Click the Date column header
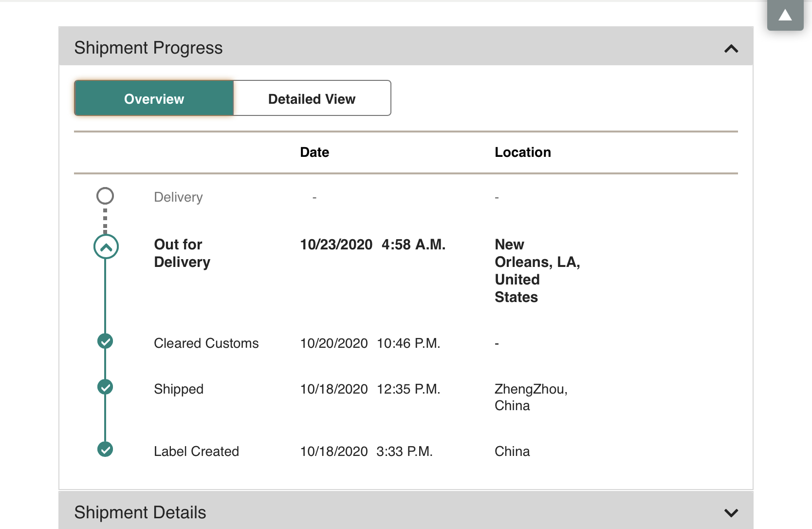 point(314,152)
